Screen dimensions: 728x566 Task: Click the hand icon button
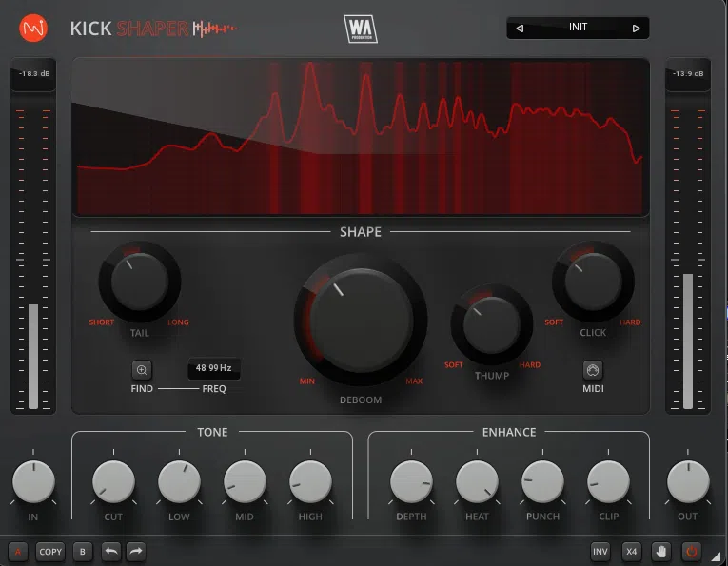[661, 552]
